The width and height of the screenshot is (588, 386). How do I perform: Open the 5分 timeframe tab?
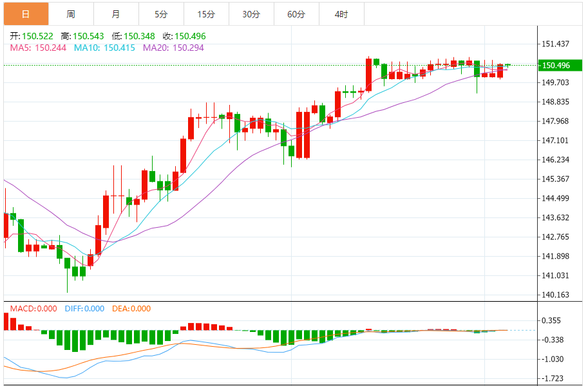161,14
